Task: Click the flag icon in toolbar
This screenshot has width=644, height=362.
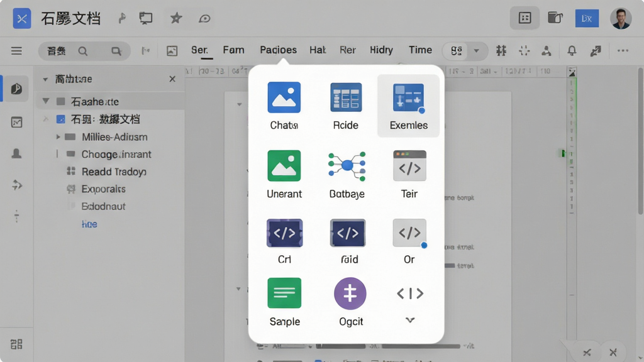Action: (x=145, y=51)
